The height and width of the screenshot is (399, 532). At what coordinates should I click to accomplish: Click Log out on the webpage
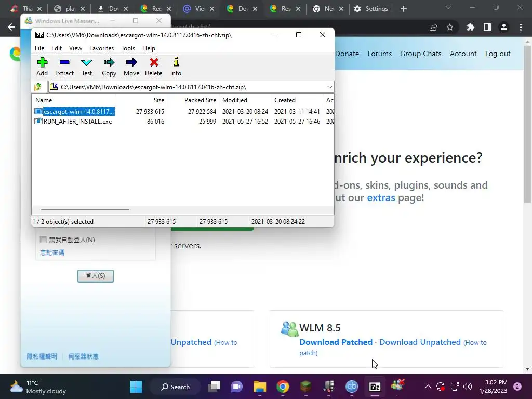click(x=498, y=54)
